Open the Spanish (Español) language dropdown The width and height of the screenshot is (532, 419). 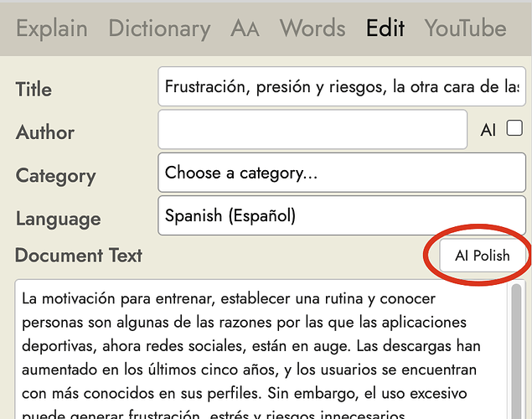[x=342, y=216]
